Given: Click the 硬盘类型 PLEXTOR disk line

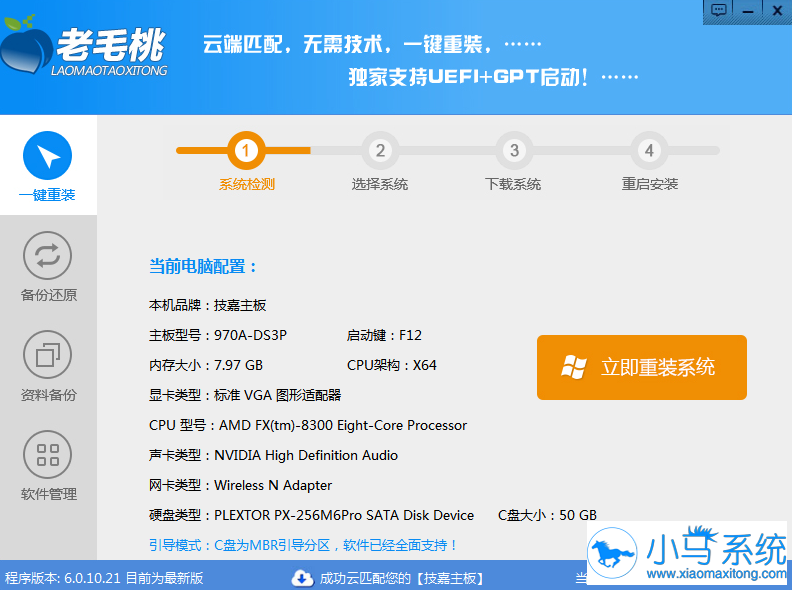Looking at the screenshot, I should [311, 515].
